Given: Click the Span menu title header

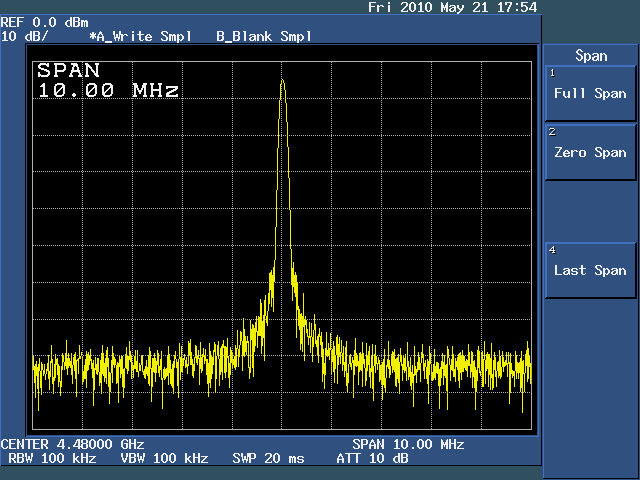Looking at the screenshot, I should pos(591,56).
